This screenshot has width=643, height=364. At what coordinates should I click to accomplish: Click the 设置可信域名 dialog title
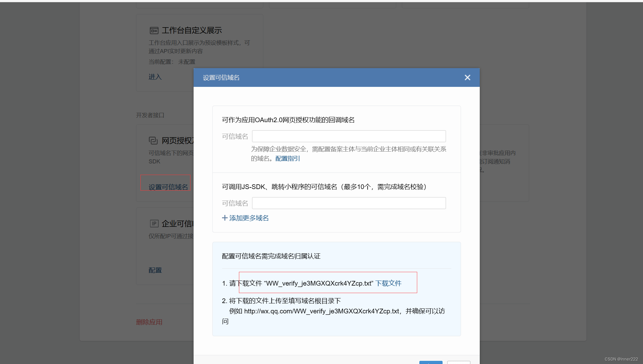coord(221,77)
